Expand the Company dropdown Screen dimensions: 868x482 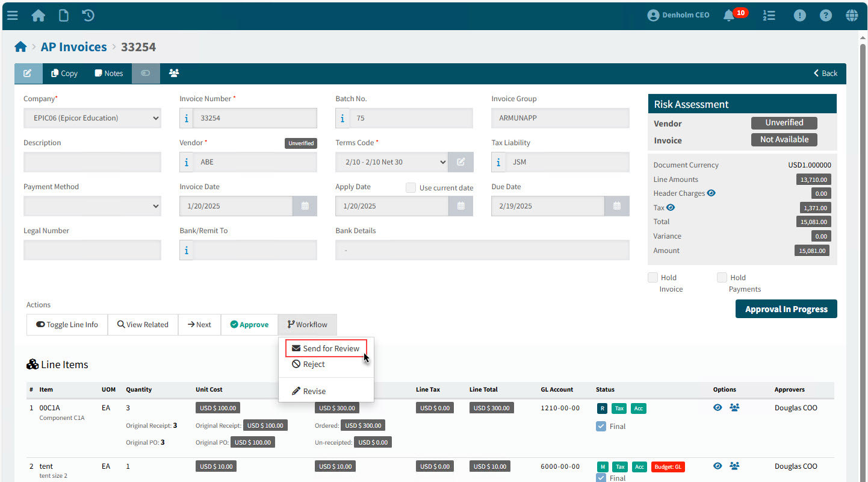pos(92,118)
